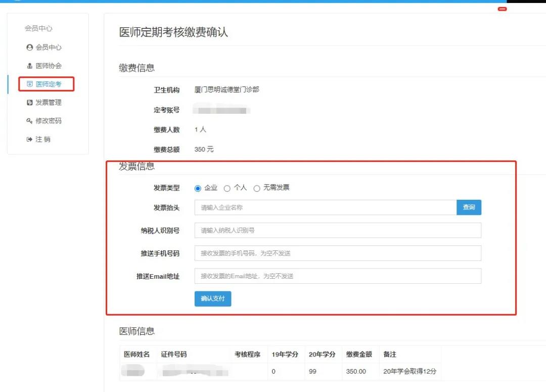
Task: Select the 企业 invoice type radio button
Action: pyautogui.click(x=198, y=188)
